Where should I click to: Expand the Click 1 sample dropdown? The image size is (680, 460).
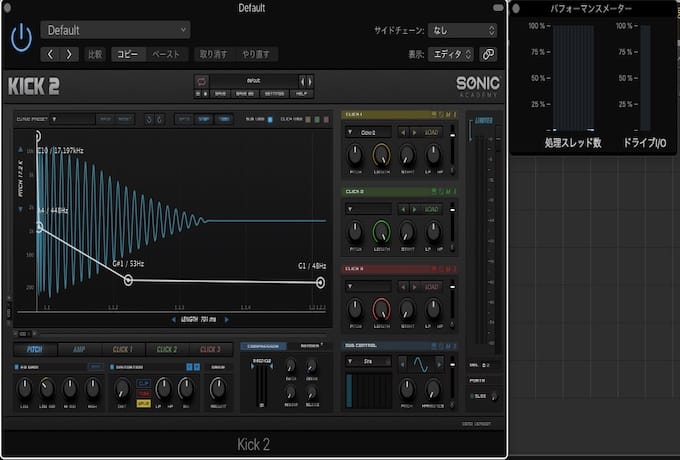coord(368,132)
